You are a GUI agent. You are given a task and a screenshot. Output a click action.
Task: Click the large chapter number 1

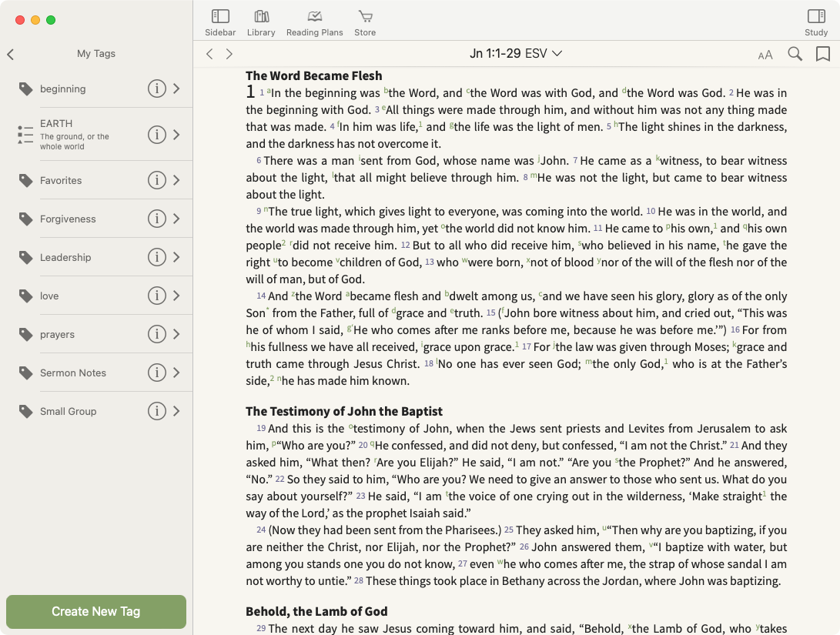250,92
